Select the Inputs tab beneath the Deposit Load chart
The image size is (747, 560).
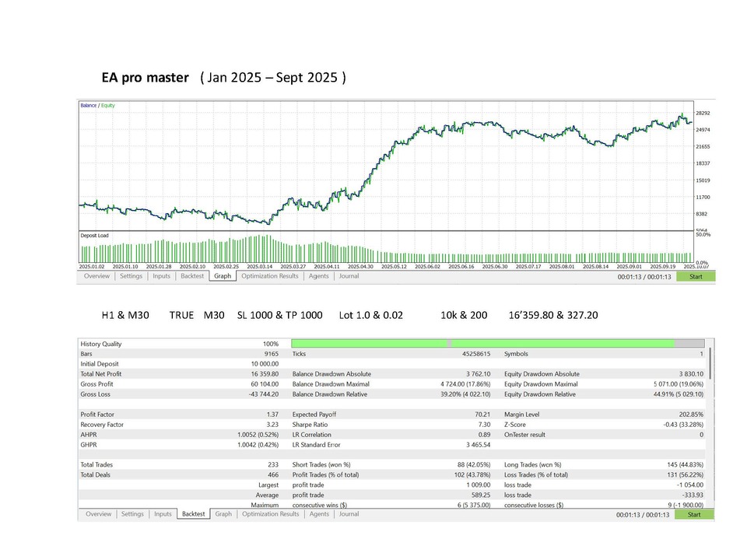161,276
